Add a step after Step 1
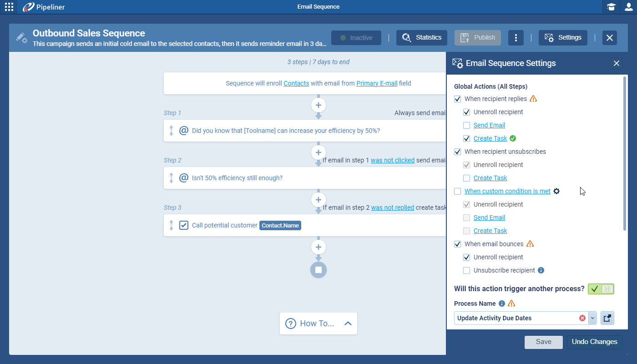 pyautogui.click(x=318, y=152)
